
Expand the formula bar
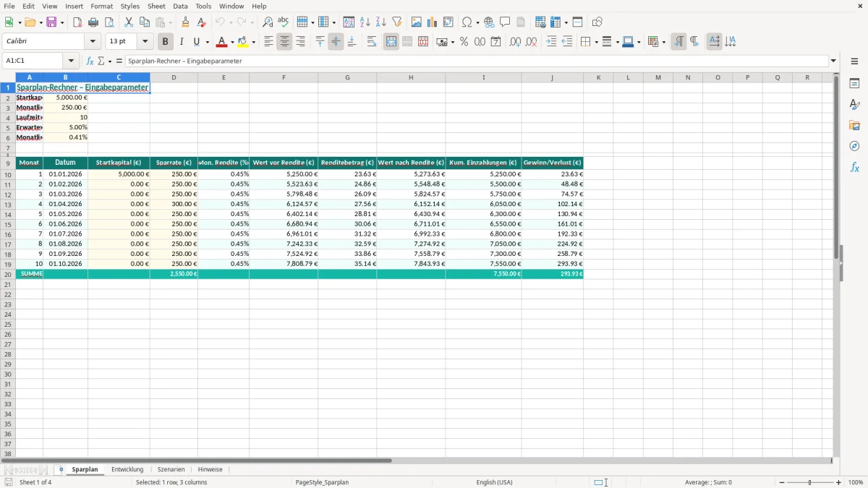click(833, 61)
